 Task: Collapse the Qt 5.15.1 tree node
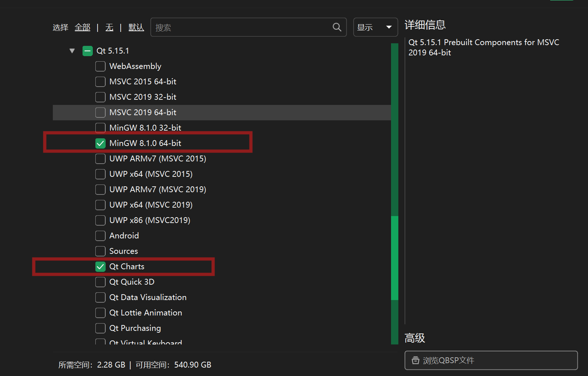click(72, 51)
